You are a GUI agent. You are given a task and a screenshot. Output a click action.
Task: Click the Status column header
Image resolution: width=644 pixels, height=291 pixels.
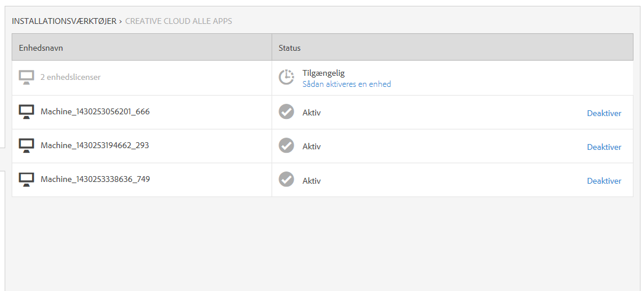coord(290,48)
